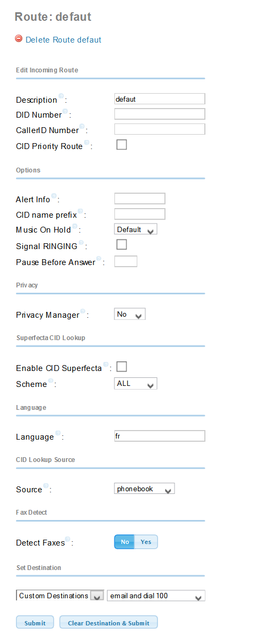The image size is (265, 644).
Task: Click the Submit button
Action: click(35, 623)
